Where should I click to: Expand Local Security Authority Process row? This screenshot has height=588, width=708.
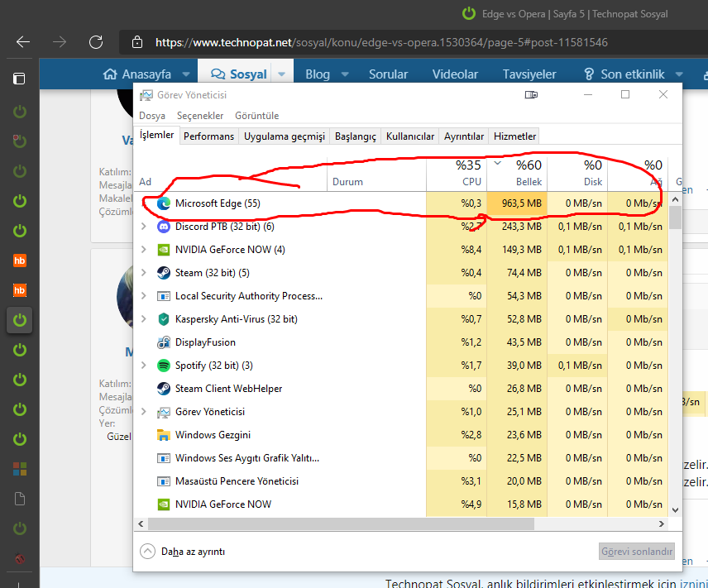coord(144,296)
